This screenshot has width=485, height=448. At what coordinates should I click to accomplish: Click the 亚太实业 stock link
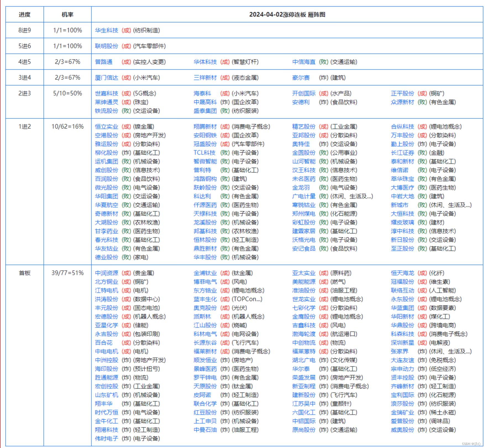(x=304, y=273)
